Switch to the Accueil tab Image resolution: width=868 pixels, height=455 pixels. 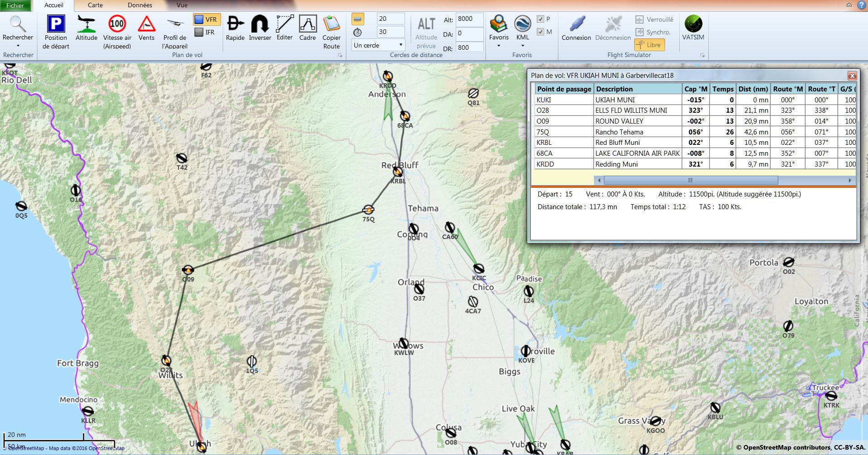54,5
